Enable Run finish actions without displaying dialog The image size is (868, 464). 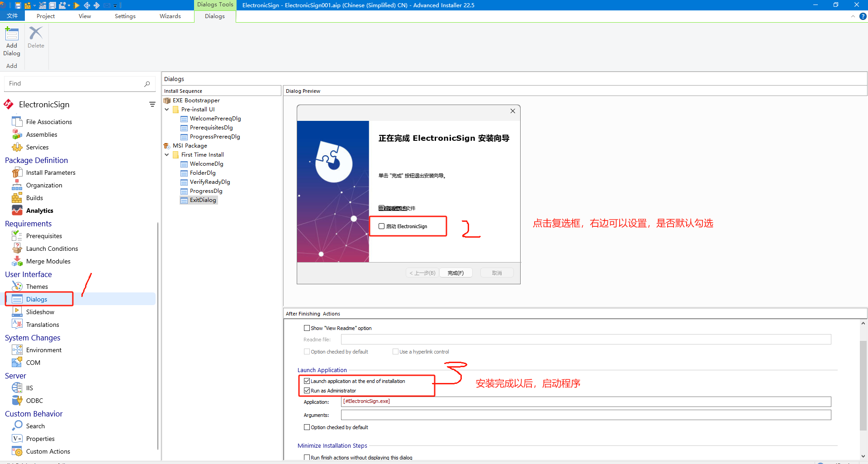click(307, 458)
